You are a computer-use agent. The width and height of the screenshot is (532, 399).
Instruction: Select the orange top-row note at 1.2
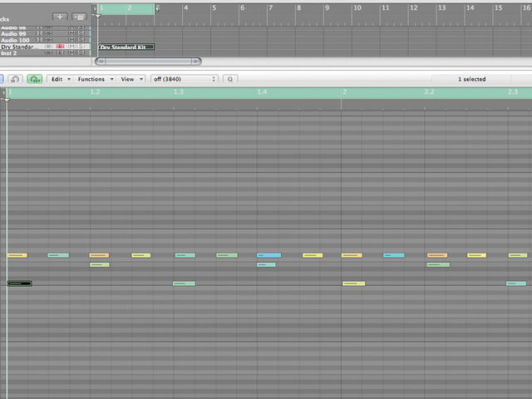pos(99,255)
